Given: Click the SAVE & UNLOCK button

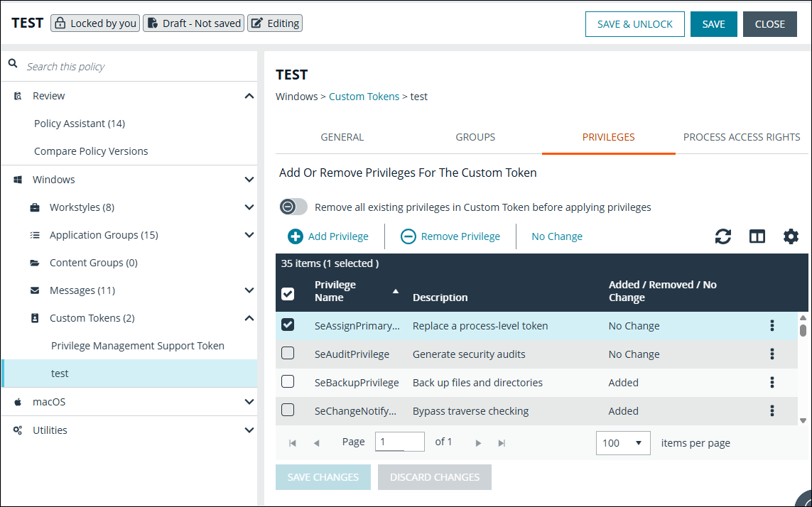Looking at the screenshot, I should coord(634,23).
